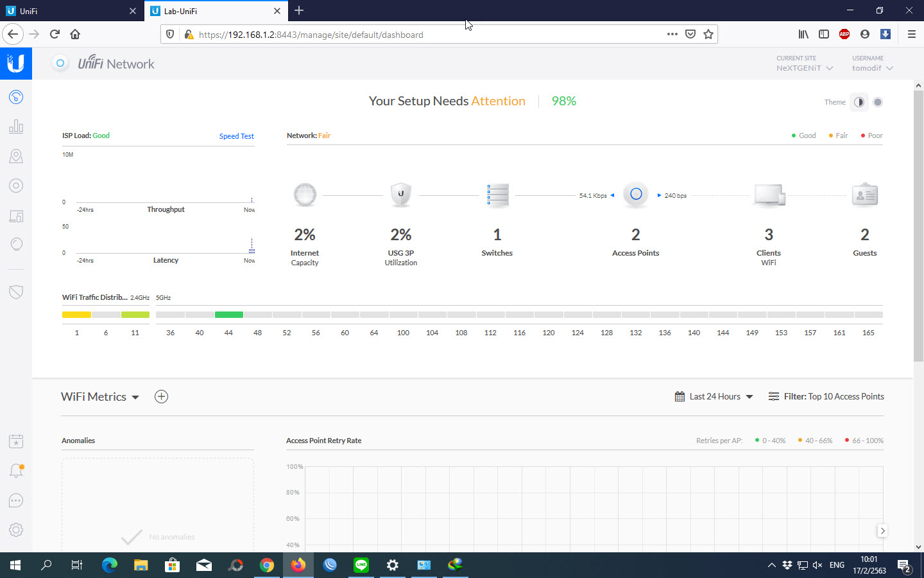Viewport: 924px width, 578px height.
Task: Open the Insights lightbulb icon in sidebar
Action: pos(16,245)
